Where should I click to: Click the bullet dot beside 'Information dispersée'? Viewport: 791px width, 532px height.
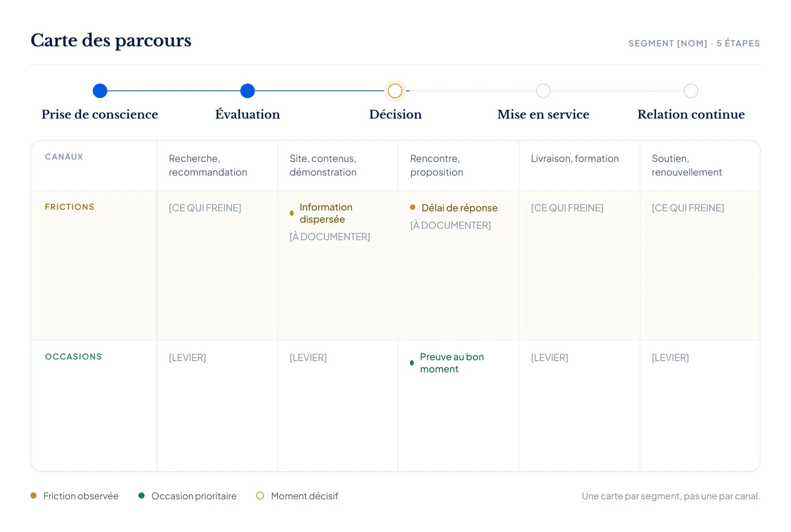point(292,213)
